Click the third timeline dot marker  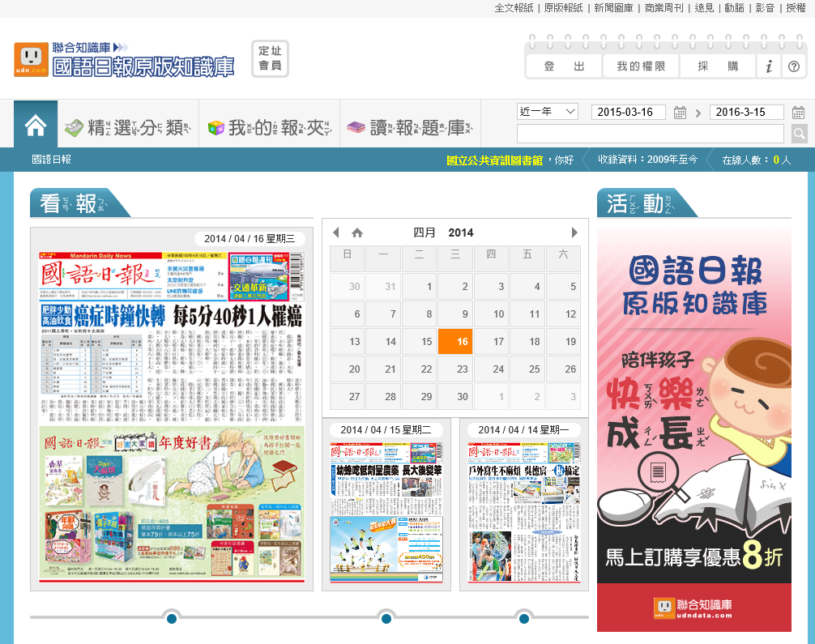click(x=524, y=619)
